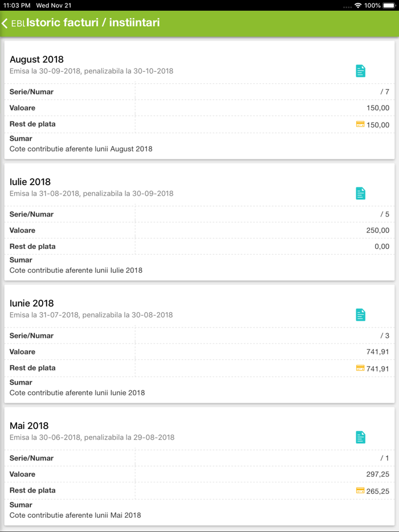
Task: Tap the Istoric facturi / instiintari title
Action: pyautogui.click(x=93, y=23)
